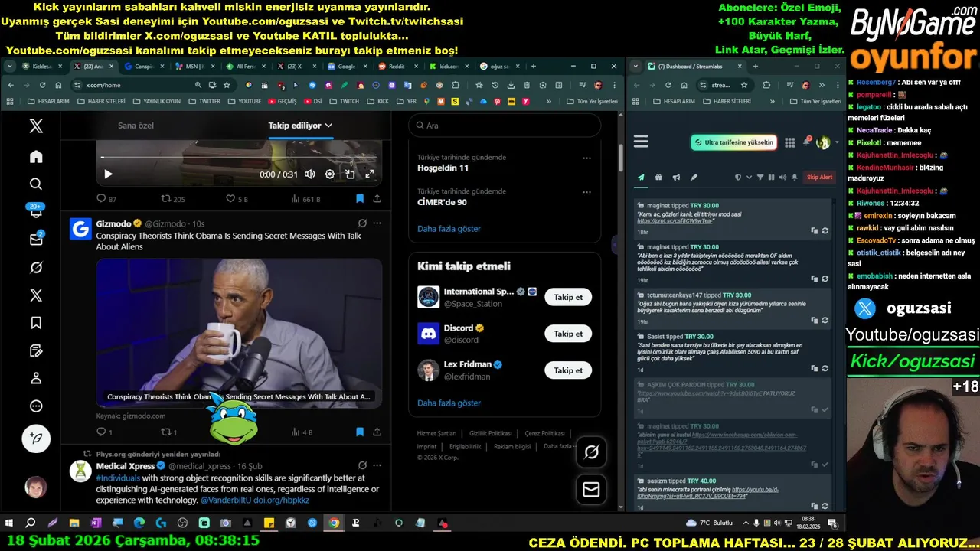Image resolution: width=980 pixels, height=551 pixels.
Task: Open more options on Gizmodo post
Action: [x=377, y=223]
